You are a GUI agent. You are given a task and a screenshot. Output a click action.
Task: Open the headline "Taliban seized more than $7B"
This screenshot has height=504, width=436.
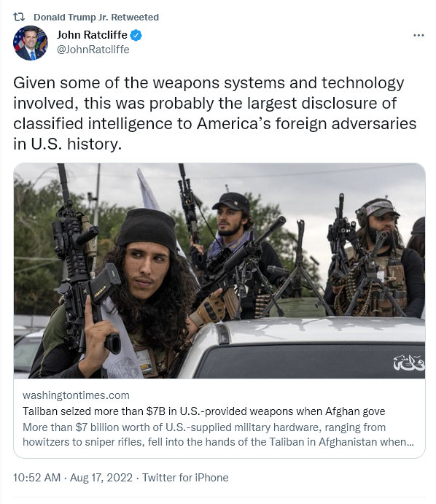203,411
